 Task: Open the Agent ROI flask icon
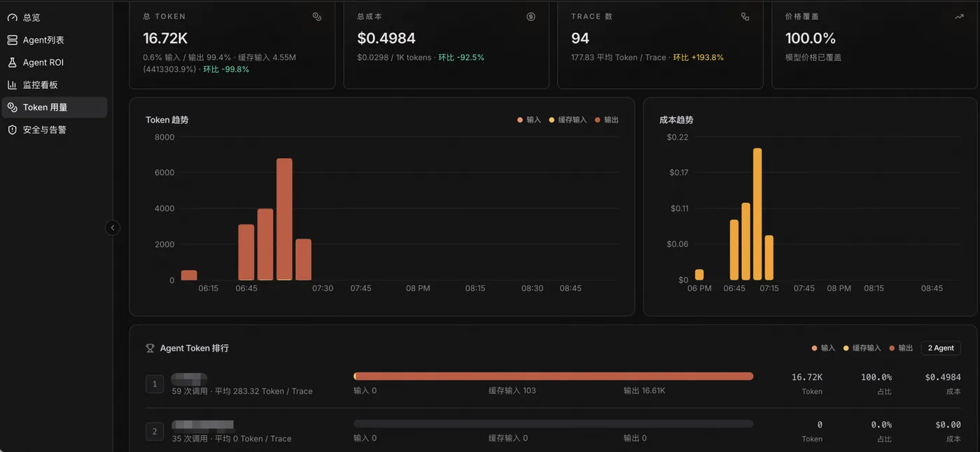click(x=12, y=62)
